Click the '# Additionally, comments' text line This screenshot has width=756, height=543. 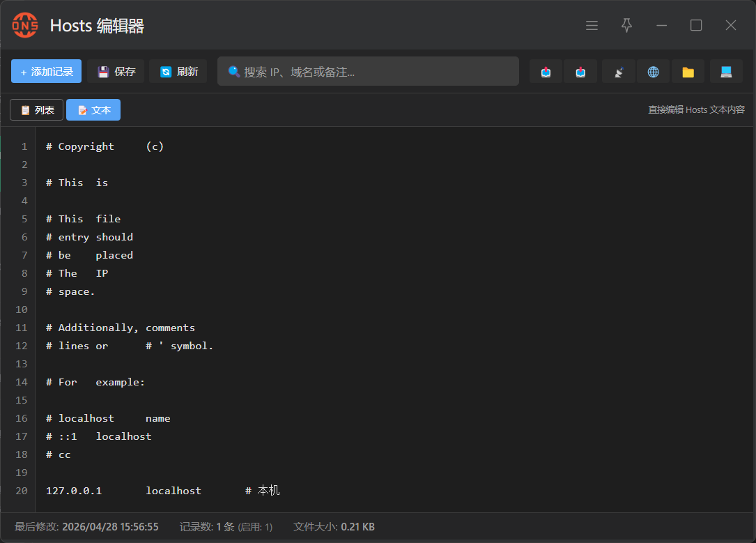click(121, 328)
